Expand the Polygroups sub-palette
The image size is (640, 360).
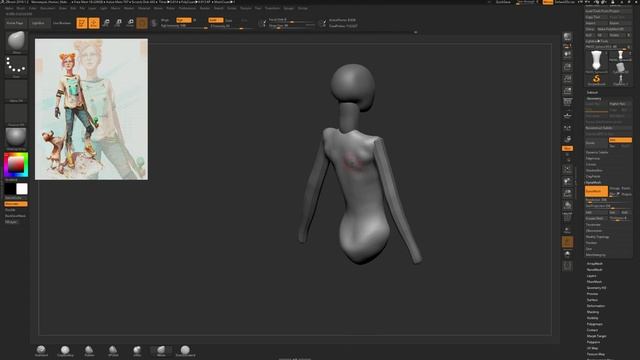(x=595, y=324)
